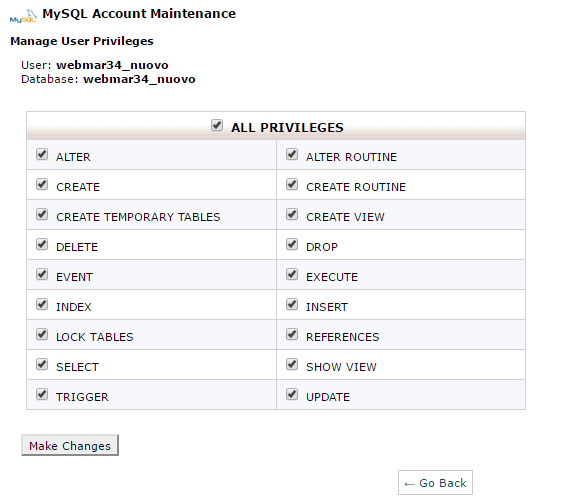This screenshot has height=503, width=562.
Task: Toggle the ALTER ROUTINE checkbox
Action: click(x=292, y=155)
